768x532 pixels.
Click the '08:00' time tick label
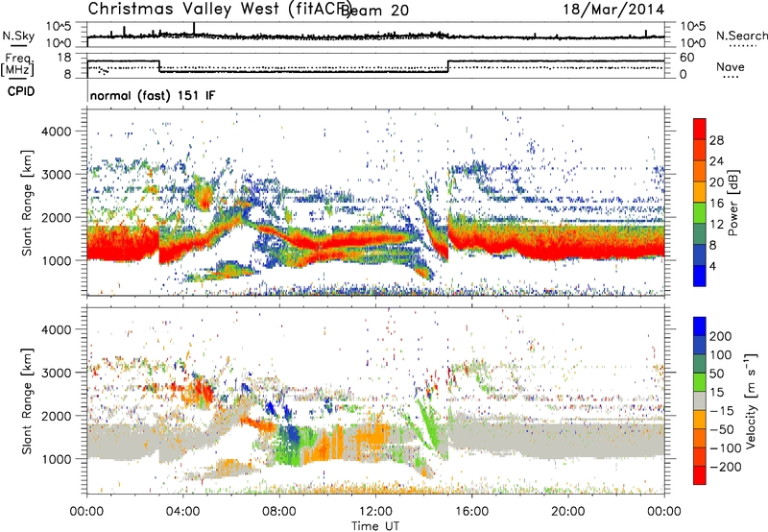[x=279, y=512]
